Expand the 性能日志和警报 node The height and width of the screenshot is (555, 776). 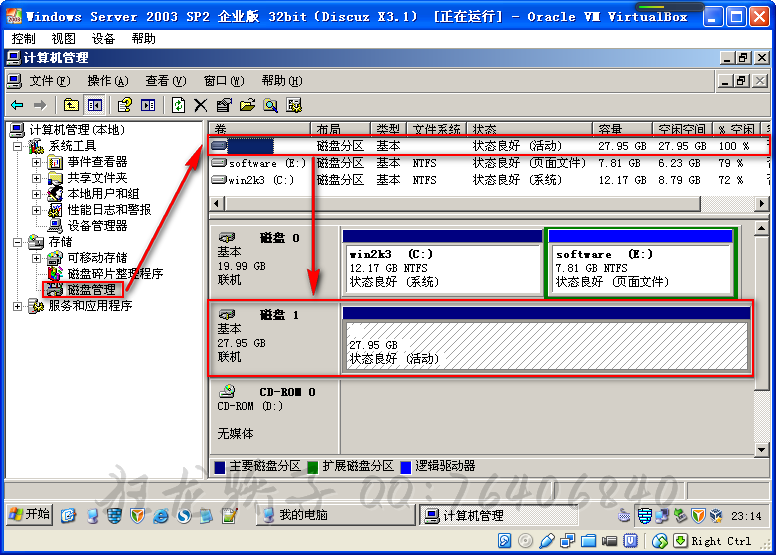(36, 210)
